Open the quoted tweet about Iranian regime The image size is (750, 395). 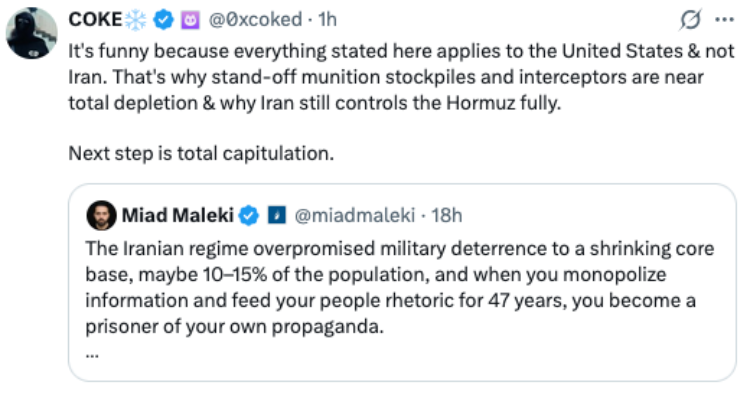click(x=402, y=283)
